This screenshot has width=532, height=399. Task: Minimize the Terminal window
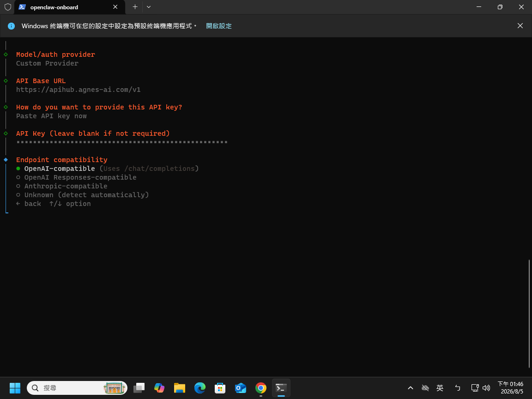479,7
